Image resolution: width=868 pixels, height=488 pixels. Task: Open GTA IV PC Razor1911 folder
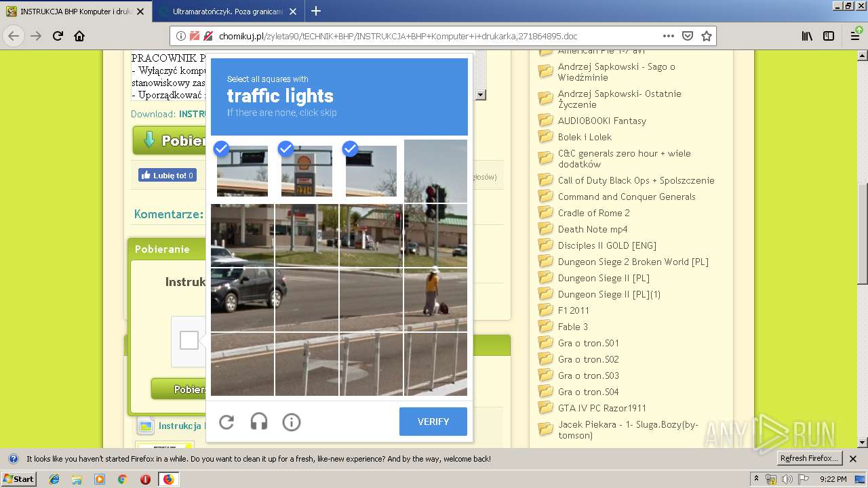tap(602, 408)
